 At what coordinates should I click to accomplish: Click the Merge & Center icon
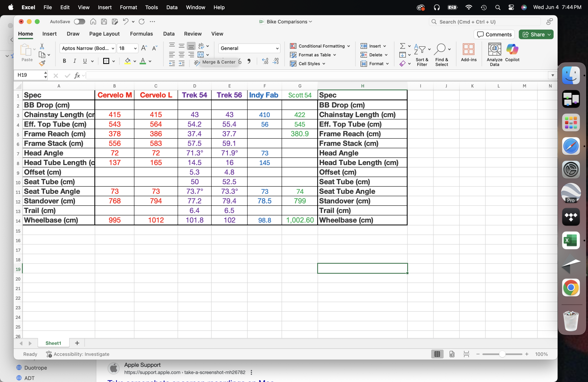[x=201, y=55]
